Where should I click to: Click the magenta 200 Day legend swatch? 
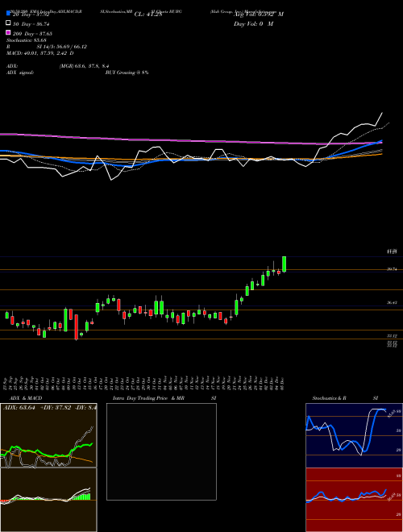click(8, 32)
